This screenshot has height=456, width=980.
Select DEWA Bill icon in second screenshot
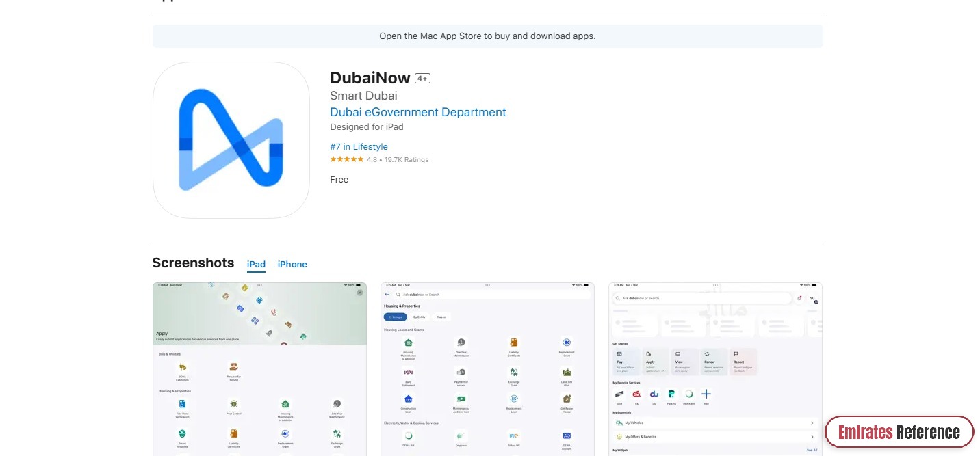click(x=409, y=435)
